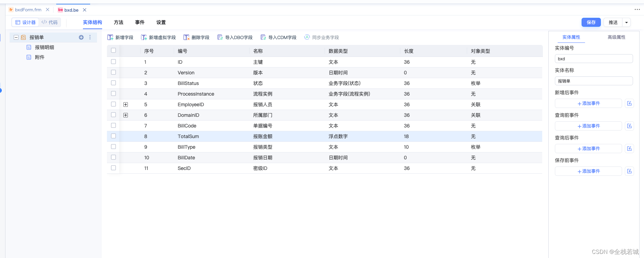Check the ID row checkbox
Image resolution: width=644 pixels, height=258 pixels.
(x=113, y=62)
